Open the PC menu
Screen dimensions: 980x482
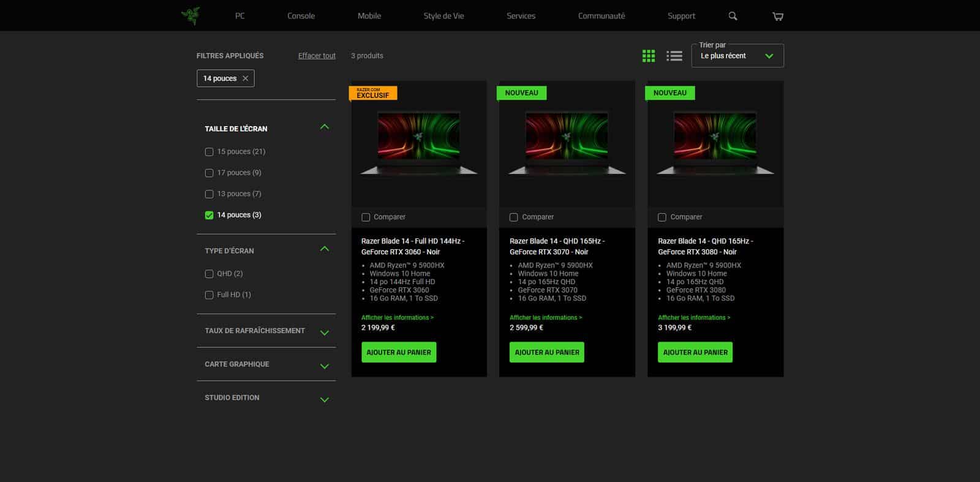click(x=240, y=16)
